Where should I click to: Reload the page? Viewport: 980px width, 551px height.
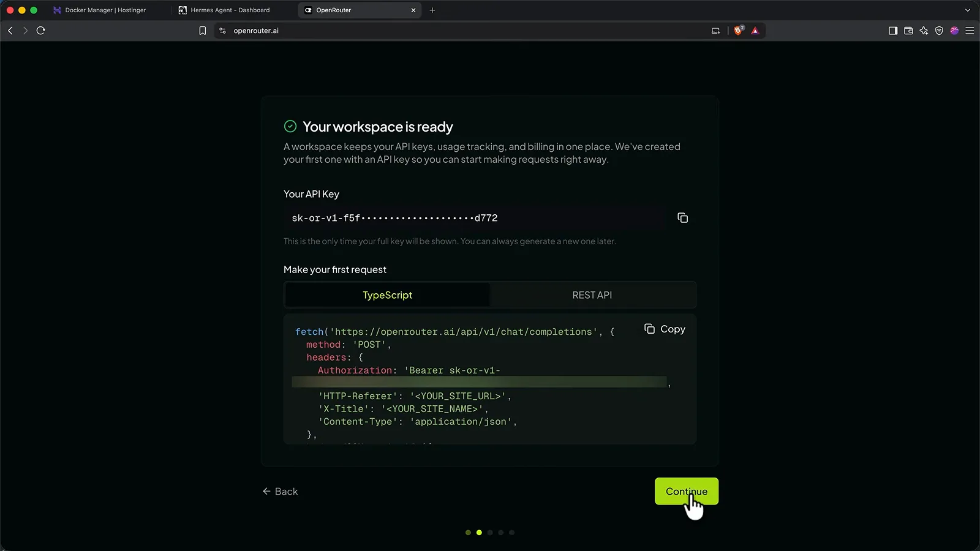click(41, 31)
